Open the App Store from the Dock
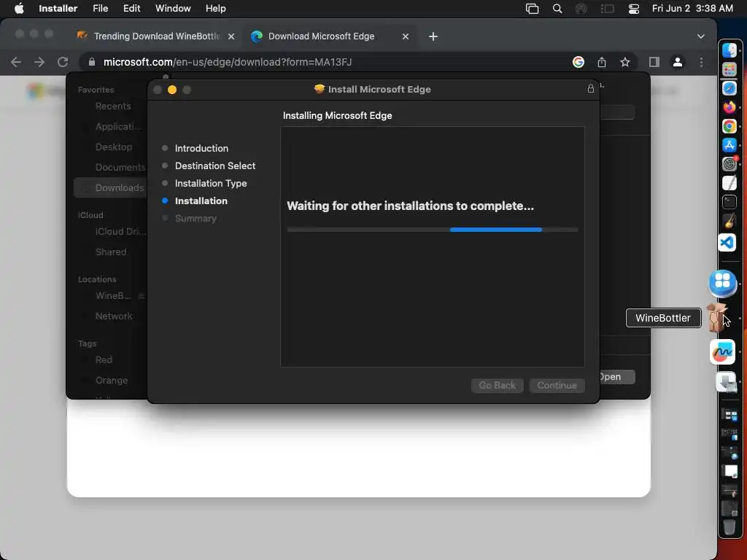The width and height of the screenshot is (747, 560). [x=729, y=145]
